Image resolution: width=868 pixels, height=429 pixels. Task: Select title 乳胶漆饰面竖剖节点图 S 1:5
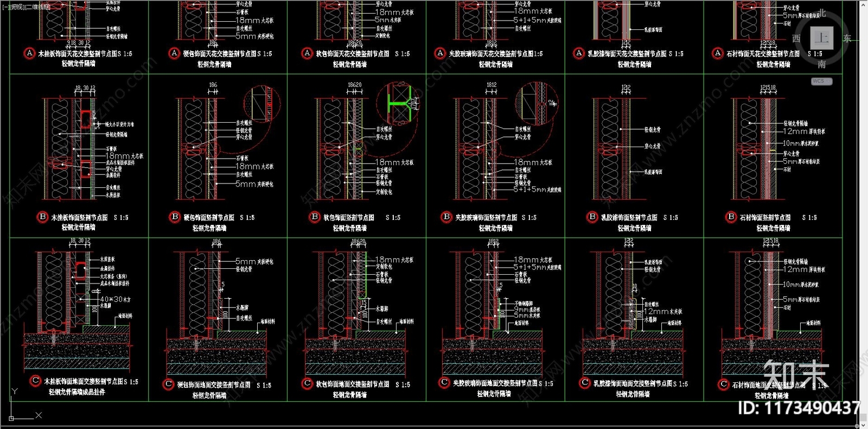[x=640, y=217]
